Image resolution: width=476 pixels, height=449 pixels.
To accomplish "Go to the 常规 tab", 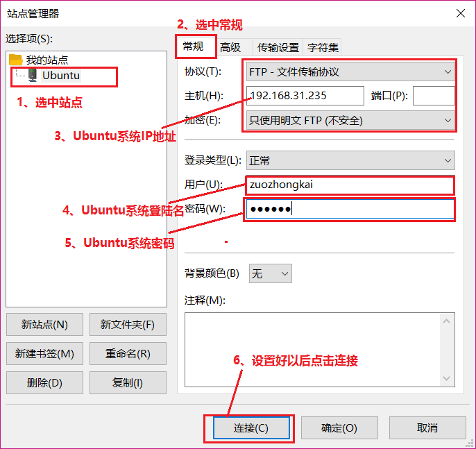I will click(194, 46).
